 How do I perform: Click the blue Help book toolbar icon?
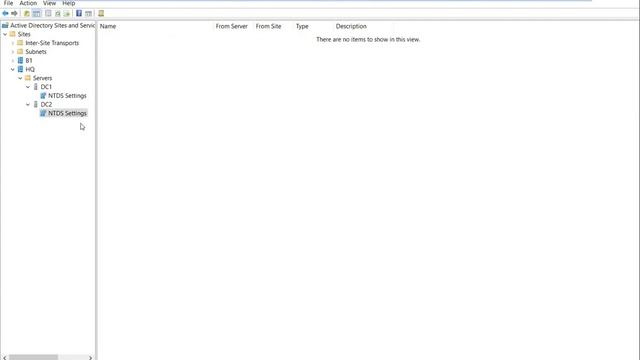79,13
